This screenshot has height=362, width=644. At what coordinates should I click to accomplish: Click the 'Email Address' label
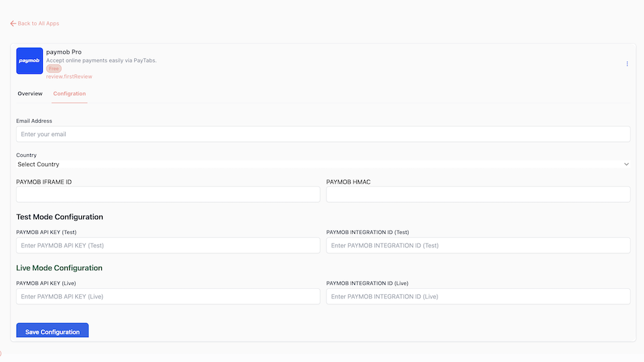click(34, 121)
